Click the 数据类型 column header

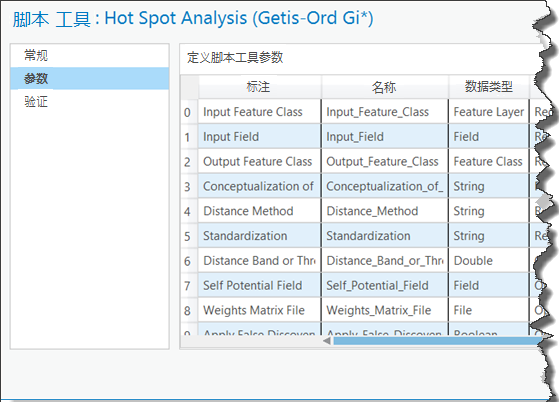click(x=489, y=87)
